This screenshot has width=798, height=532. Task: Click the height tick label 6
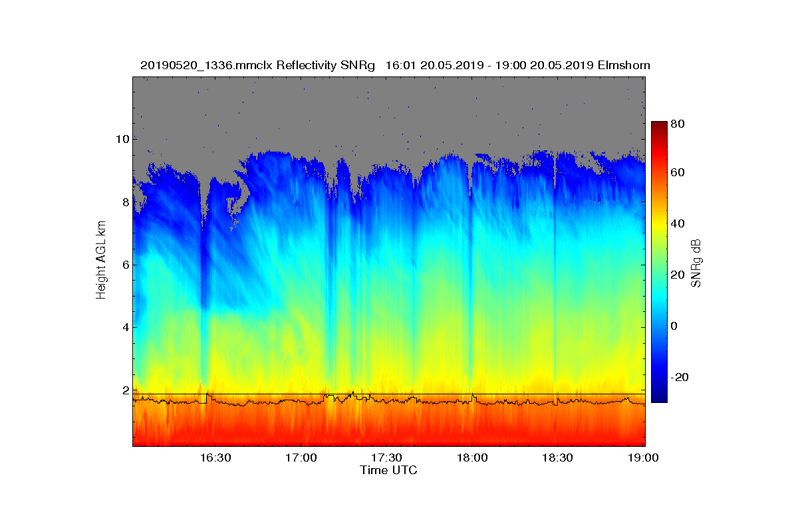[124, 265]
